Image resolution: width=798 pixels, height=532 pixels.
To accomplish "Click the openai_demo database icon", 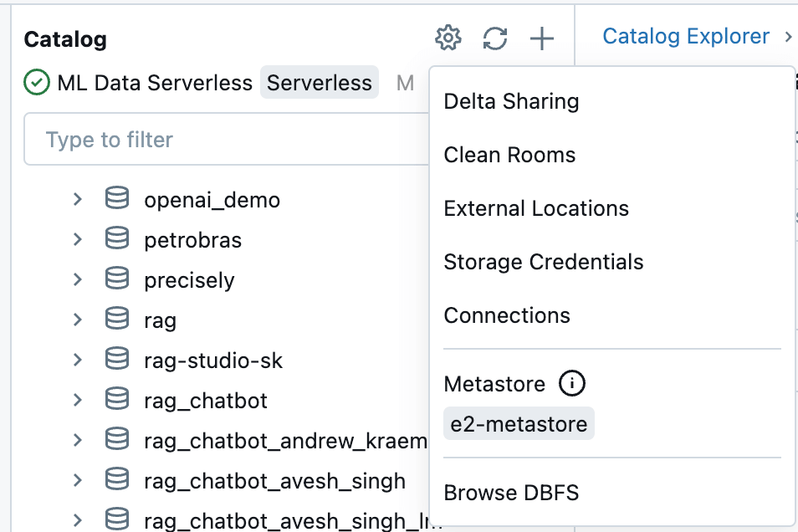I will pyautogui.click(x=117, y=200).
